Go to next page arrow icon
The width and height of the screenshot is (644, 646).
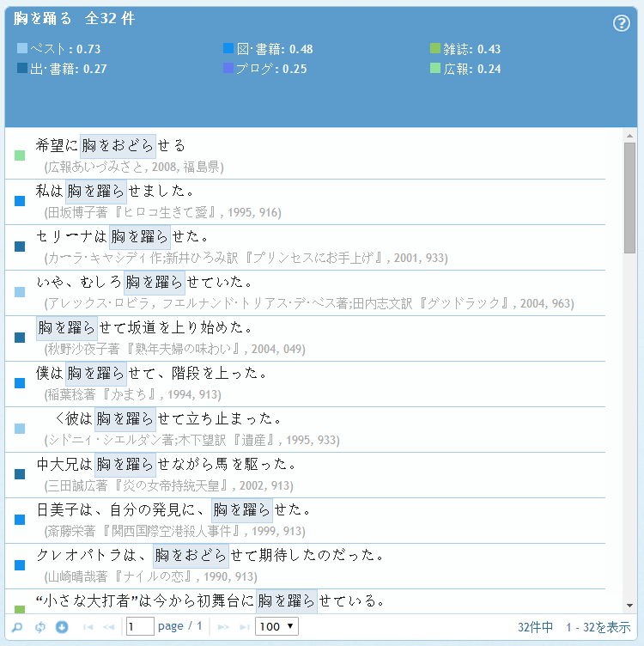(223, 627)
